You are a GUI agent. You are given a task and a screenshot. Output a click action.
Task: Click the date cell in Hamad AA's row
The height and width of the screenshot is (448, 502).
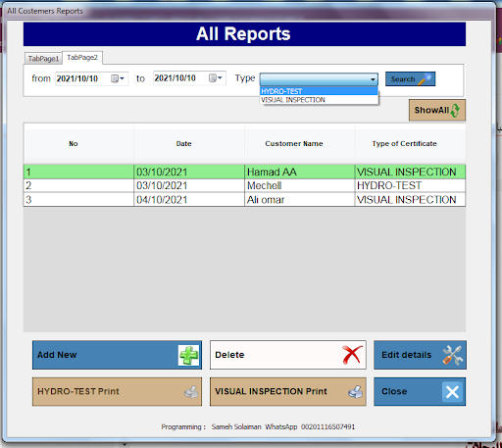click(x=189, y=172)
